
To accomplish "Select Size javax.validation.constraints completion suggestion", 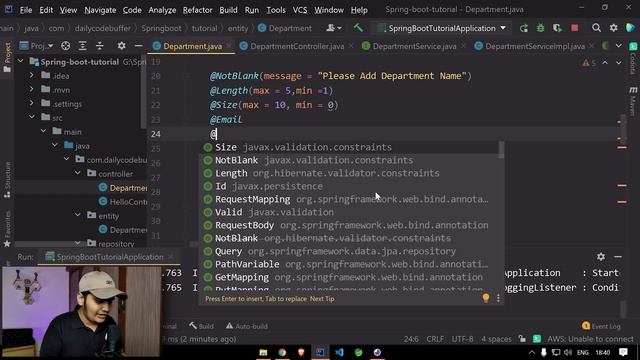I will (350, 147).
